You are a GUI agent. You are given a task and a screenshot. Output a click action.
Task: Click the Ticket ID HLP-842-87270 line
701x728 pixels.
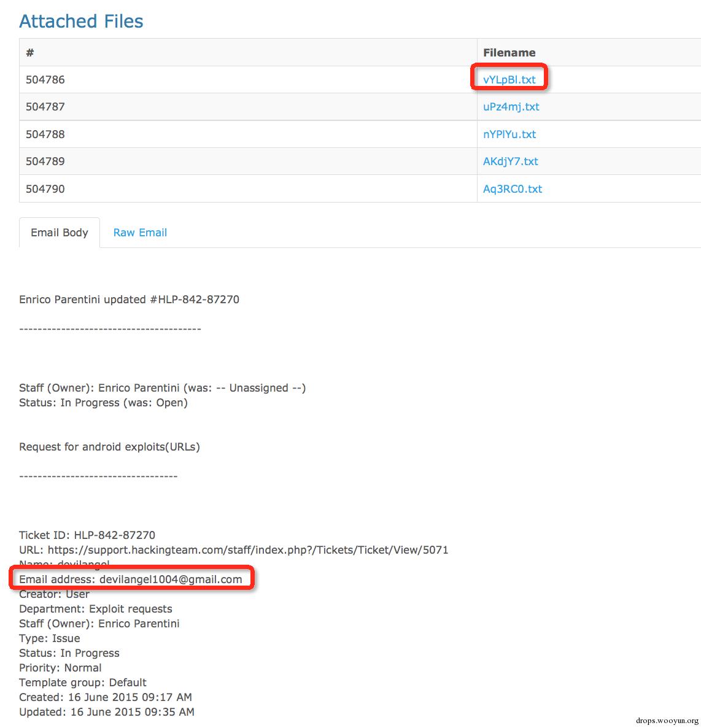click(x=87, y=535)
